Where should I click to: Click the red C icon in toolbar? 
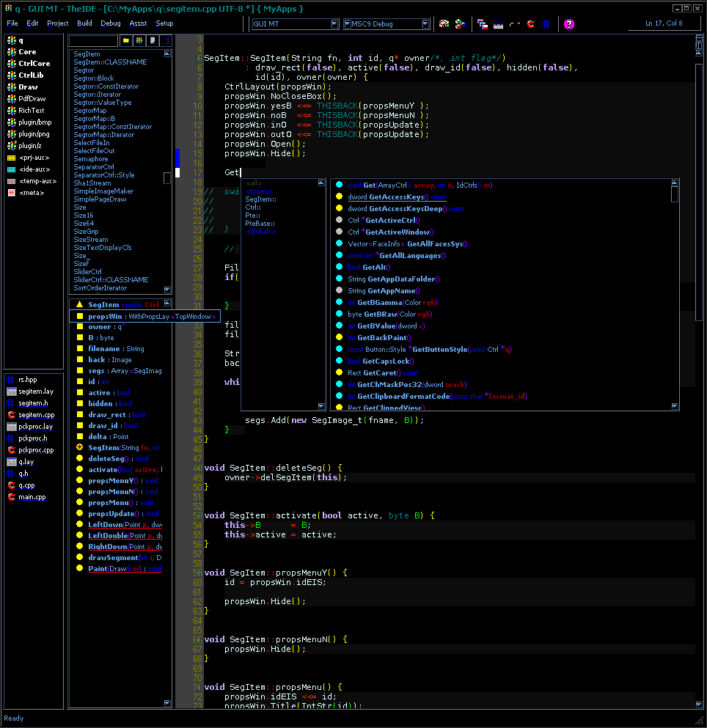click(x=530, y=24)
